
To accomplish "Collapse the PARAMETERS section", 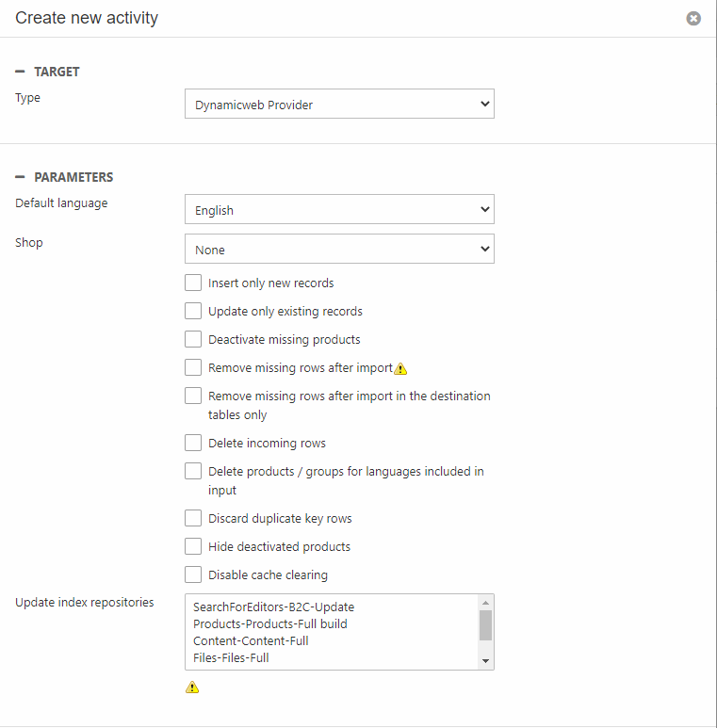I will (x=21, y=177).
